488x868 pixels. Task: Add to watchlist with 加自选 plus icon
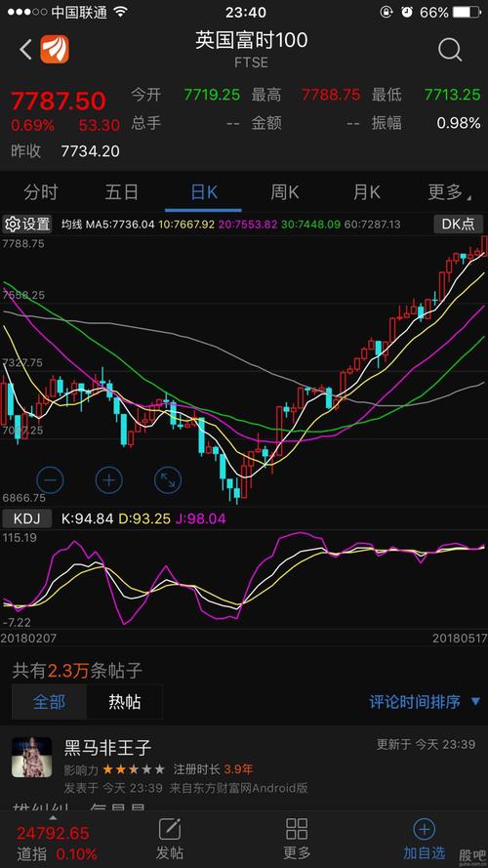coord(424,829)
